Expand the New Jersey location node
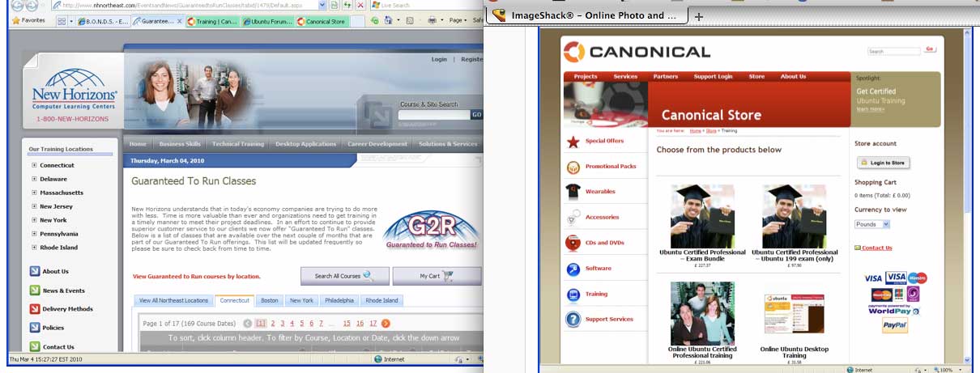The width and height of the screenshot is (980, 373). 34,206
